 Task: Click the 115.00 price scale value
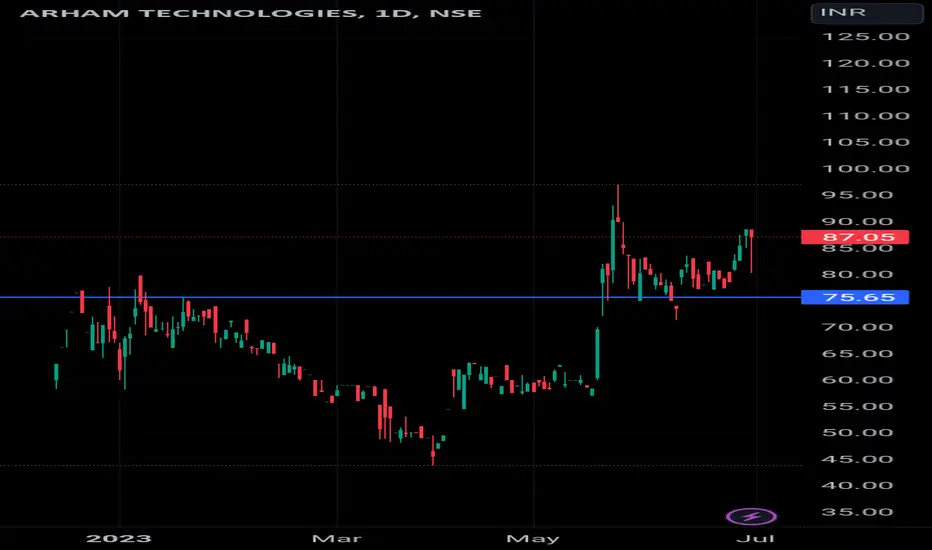(865, 89)
